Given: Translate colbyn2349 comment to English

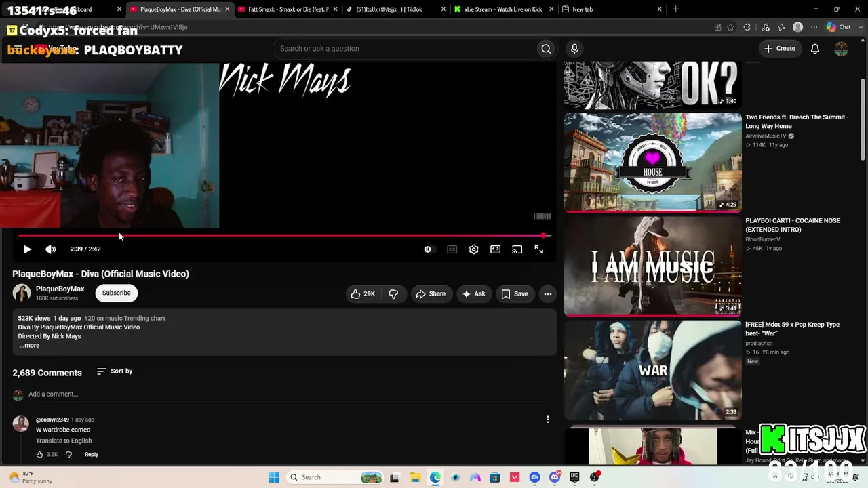Looking at the screenshot, I should click(x=64, y=441).
